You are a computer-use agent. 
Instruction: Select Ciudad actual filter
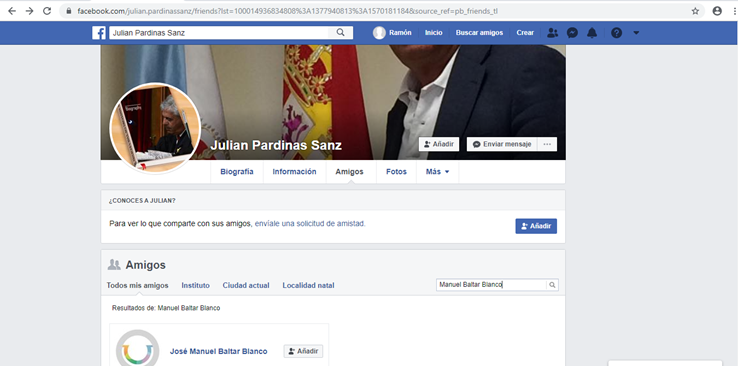[x=246, y=286]
